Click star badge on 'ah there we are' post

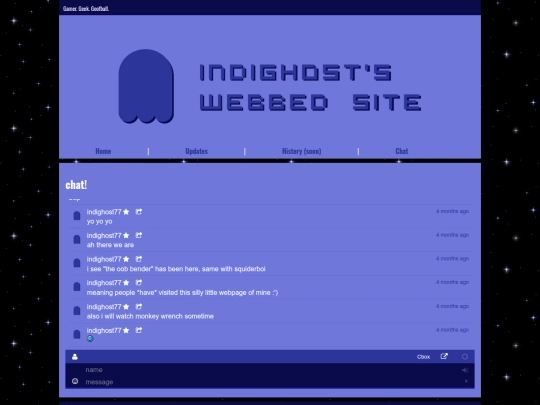[126, 236]
